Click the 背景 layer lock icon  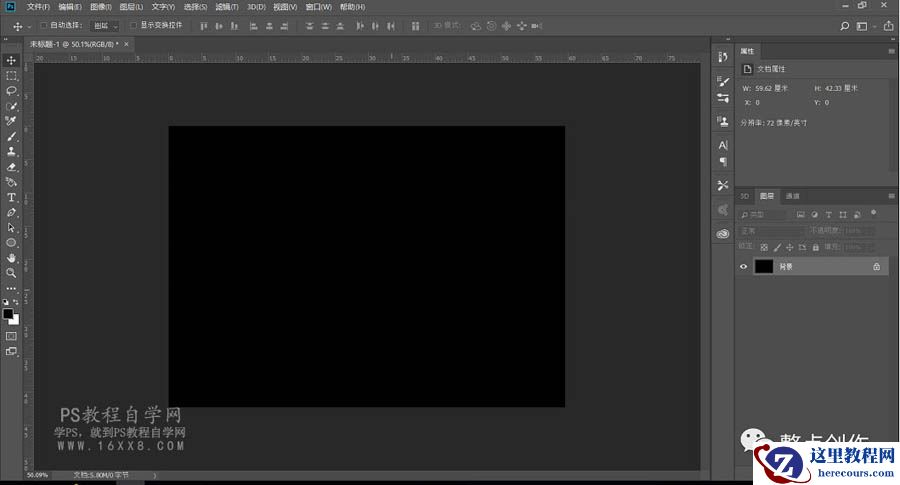876,267
